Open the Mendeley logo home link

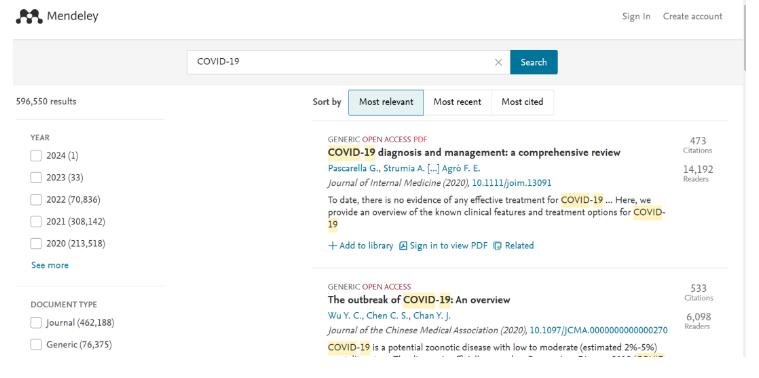pyautogui.click(x=57, y=16)
